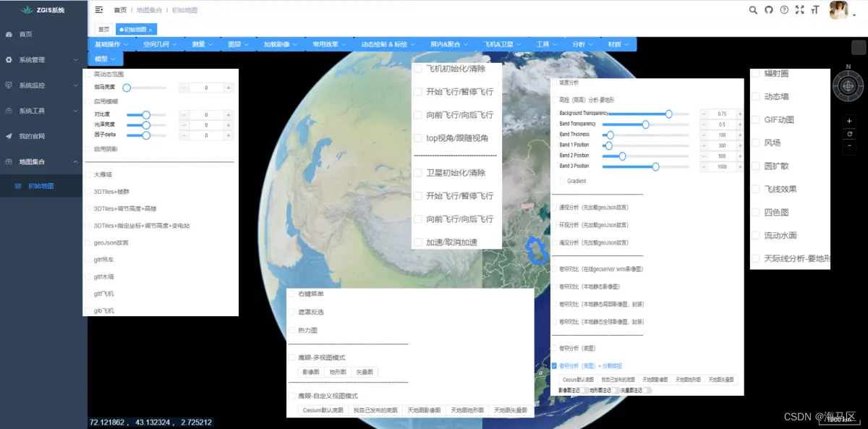868x429 pixels.
Task: Click the ZGIS系统 logo
Action: point(43,10)
